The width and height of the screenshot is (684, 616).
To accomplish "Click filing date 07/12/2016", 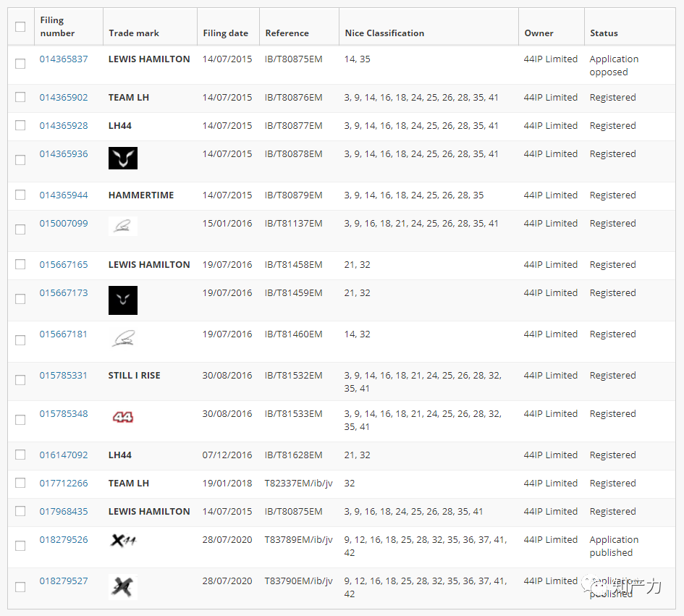I will (x=227, y=455).
